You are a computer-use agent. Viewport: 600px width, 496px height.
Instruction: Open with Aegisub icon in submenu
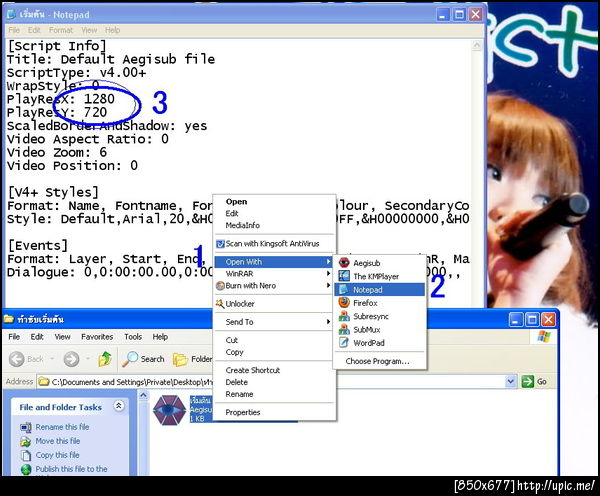[344, 263]
